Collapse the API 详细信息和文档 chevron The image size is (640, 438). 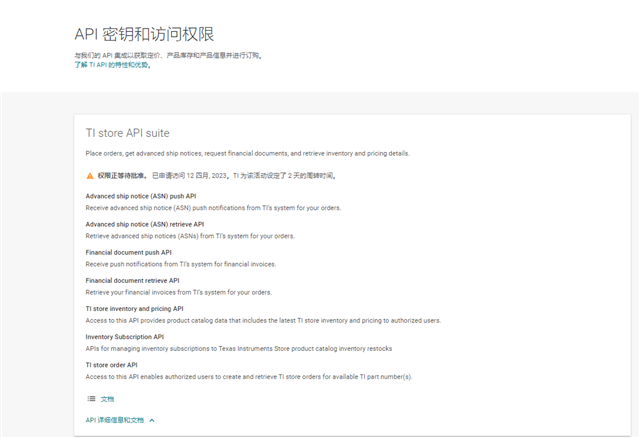(152, 420)
